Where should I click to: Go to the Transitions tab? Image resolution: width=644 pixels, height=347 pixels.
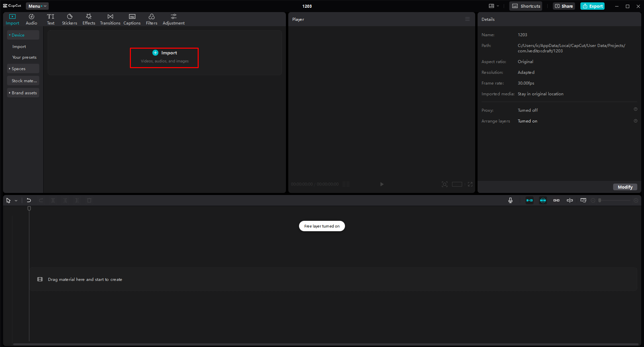point(110,19)
